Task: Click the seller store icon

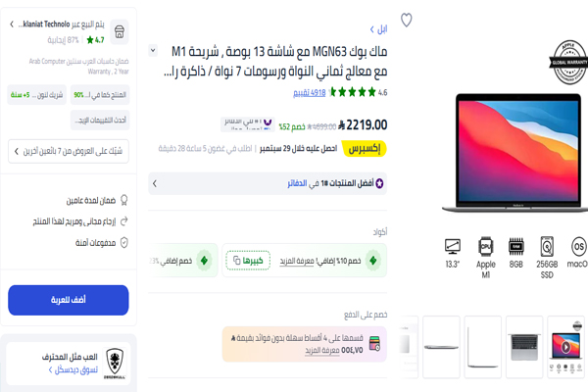Action: (x=120, y=32)
